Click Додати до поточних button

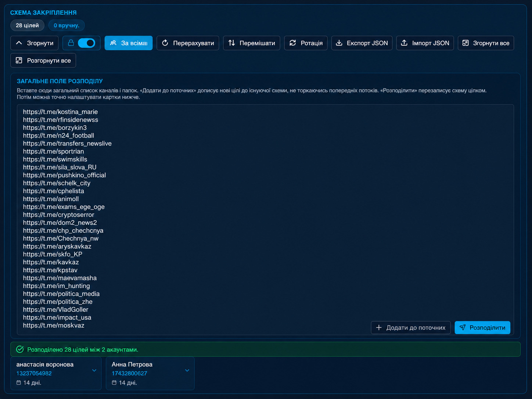(411, 328)
